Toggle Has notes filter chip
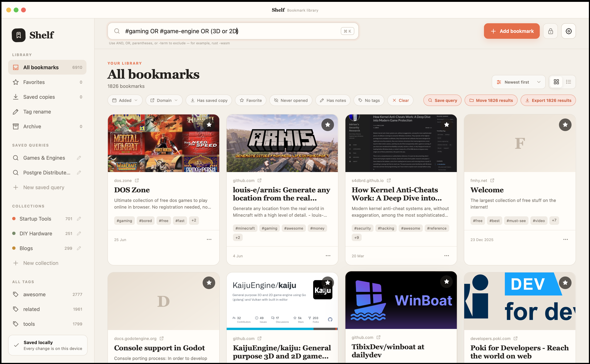The width and height of the screenshot is (590, 364). (x=333, y=100)
